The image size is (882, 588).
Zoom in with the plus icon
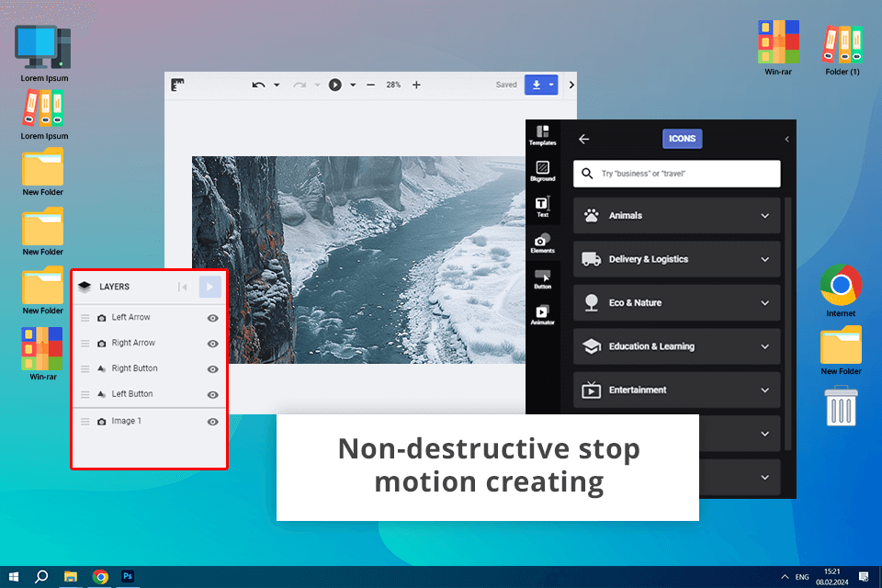(x=416, y=85)
